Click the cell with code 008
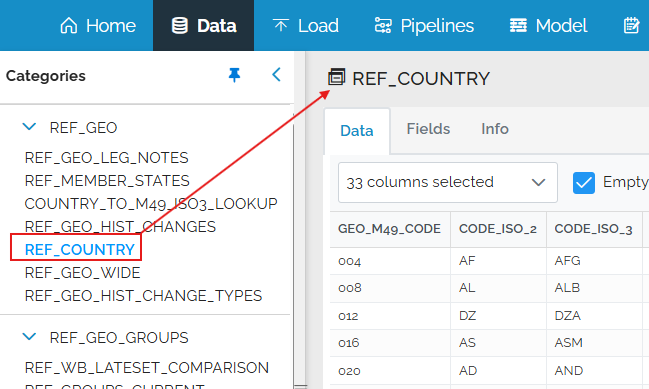649x389 pixels. point(389,288)
